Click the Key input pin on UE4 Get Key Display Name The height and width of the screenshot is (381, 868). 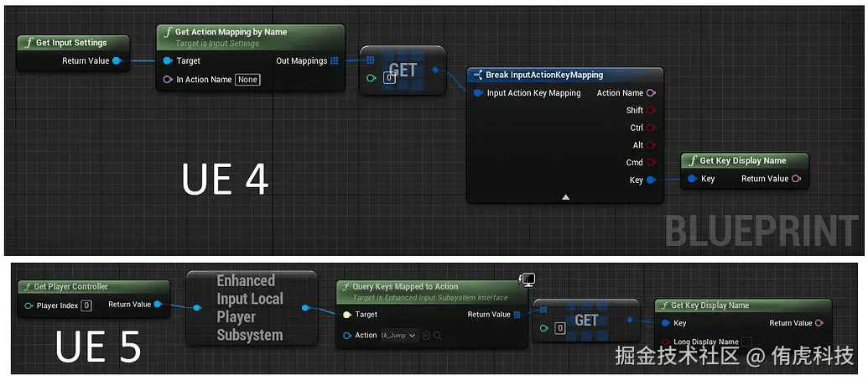(x=692, y=179)
